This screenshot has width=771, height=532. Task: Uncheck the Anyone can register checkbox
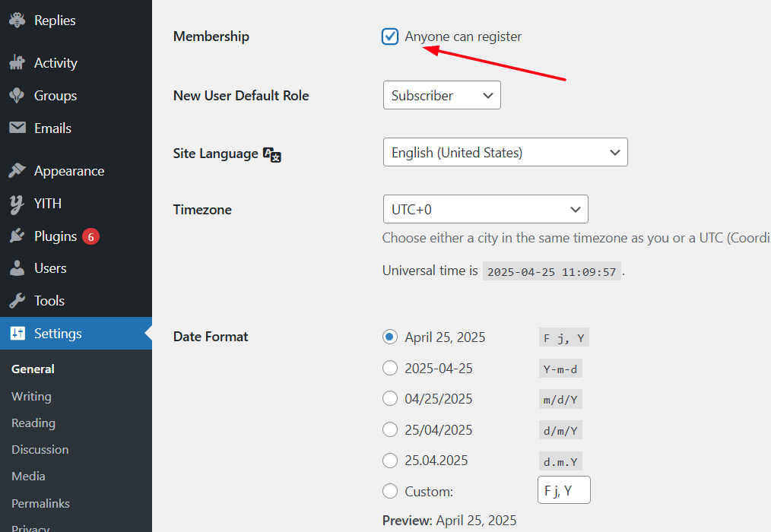coord(390,36)
